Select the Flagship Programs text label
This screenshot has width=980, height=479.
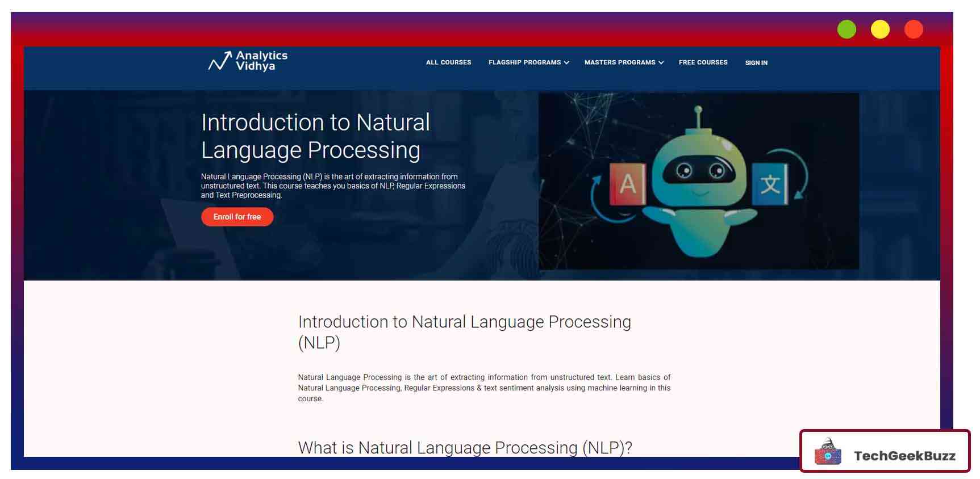[524, 62]
